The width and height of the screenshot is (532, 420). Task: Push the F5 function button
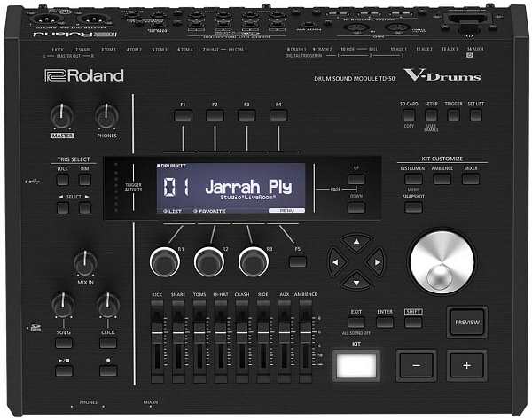tap(298, 261)
